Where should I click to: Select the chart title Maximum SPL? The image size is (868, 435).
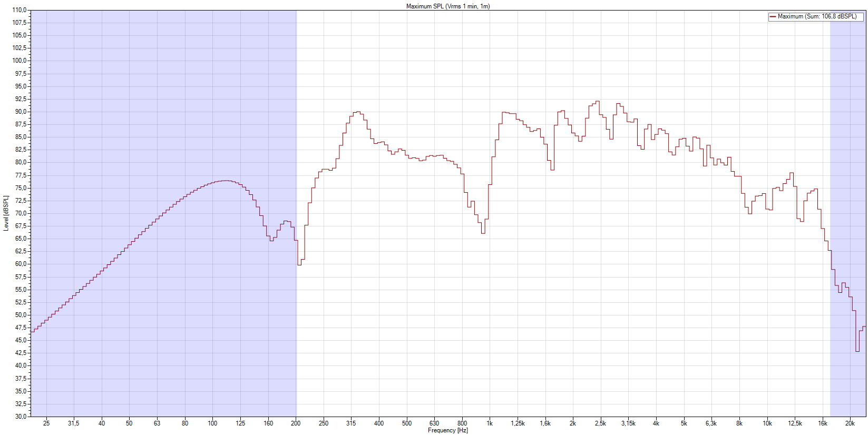pyautogui.click(x=447, y=6)
